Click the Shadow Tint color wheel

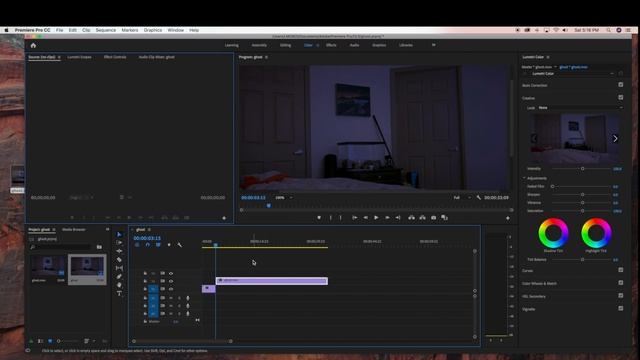pos(553,233)
